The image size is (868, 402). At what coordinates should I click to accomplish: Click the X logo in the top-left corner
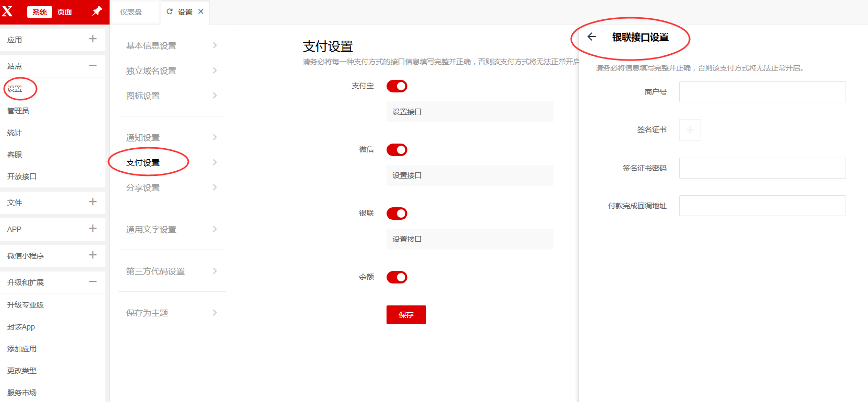click(x=8, y=11)
